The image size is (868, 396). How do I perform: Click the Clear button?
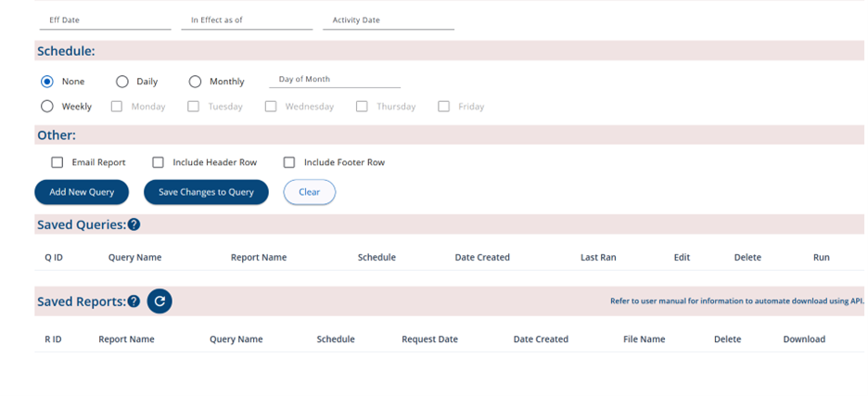coord(310,192)
